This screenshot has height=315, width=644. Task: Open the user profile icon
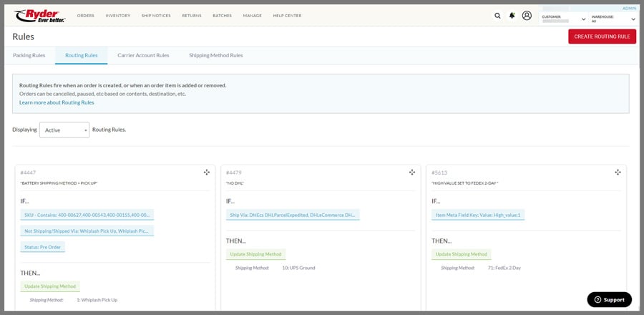(527, 15)
